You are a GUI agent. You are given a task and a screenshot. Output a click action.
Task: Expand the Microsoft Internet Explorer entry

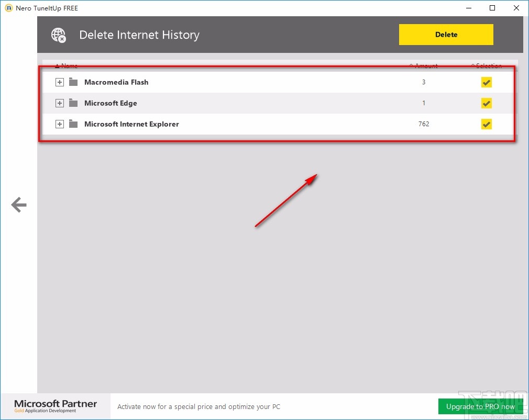(x=59, y=124)
